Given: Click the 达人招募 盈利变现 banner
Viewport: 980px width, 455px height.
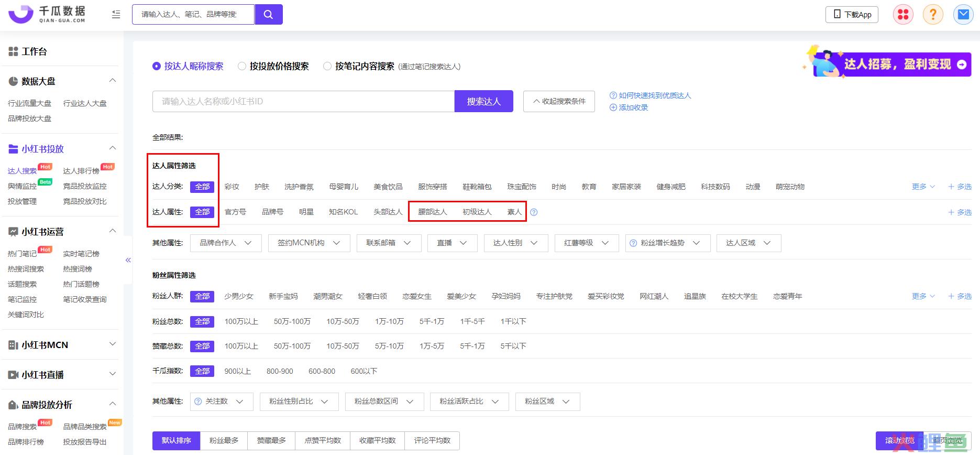Looking at the screenshot, I should (x=887, y=63).
